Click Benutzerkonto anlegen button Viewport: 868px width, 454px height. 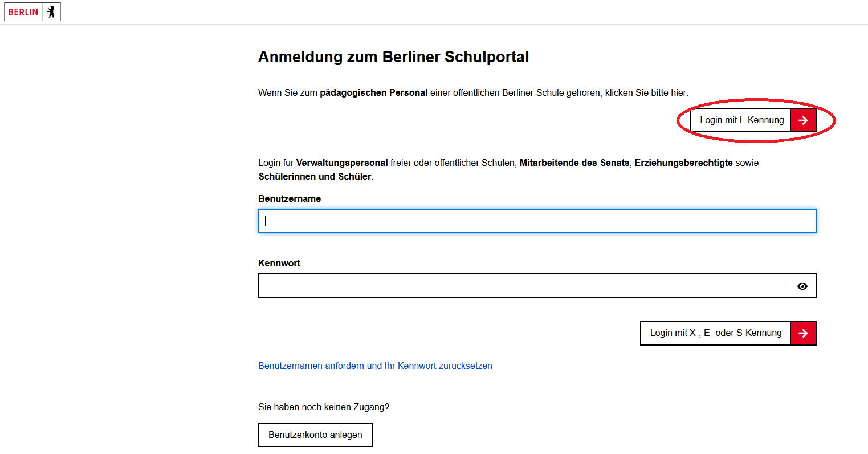click(x=315, y=435)
